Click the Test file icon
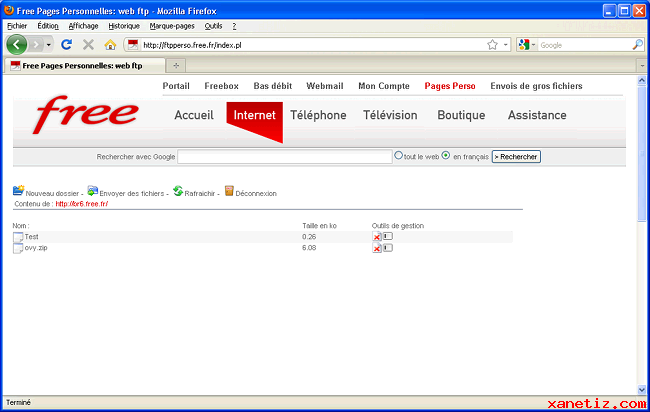This screenshot has width=650, height=412. click(x=18, y=237)
